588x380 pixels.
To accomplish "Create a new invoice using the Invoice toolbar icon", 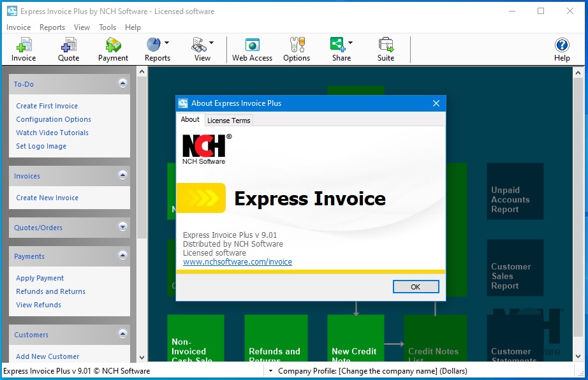I will [x=24, y=49].
